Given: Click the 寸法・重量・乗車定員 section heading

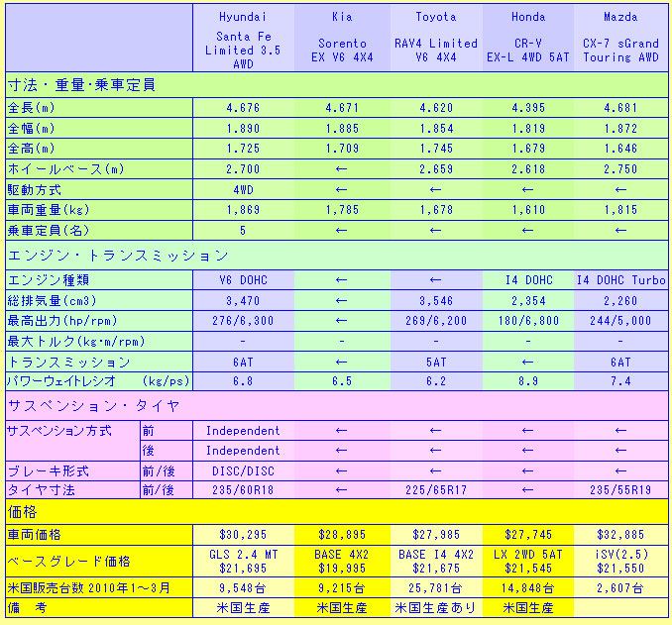Looking at the screenshot, I should coord(81,85).
